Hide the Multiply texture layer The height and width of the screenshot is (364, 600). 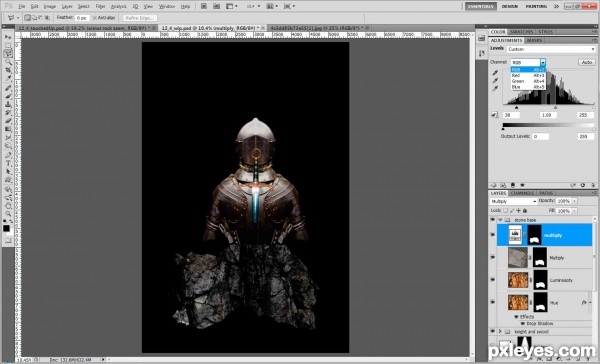coord(492,257)
